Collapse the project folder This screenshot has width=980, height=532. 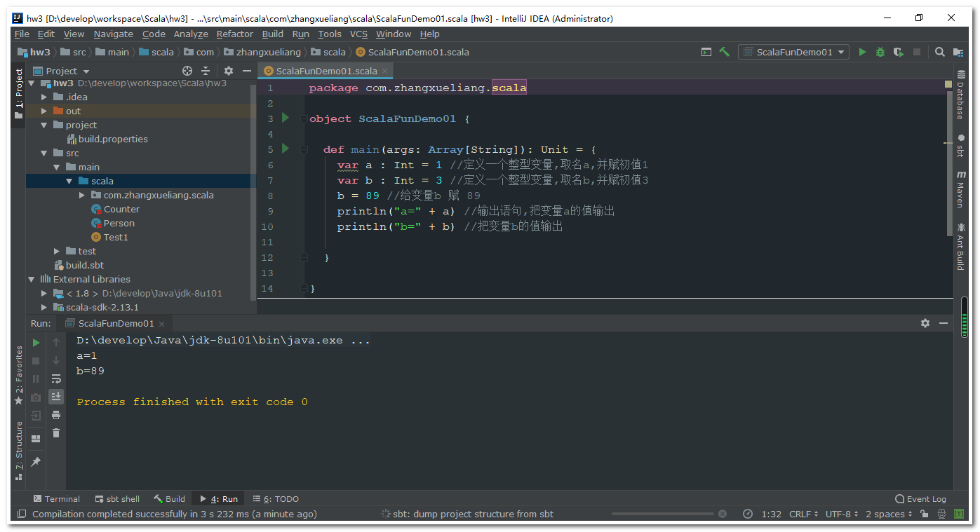coord(44,125)
